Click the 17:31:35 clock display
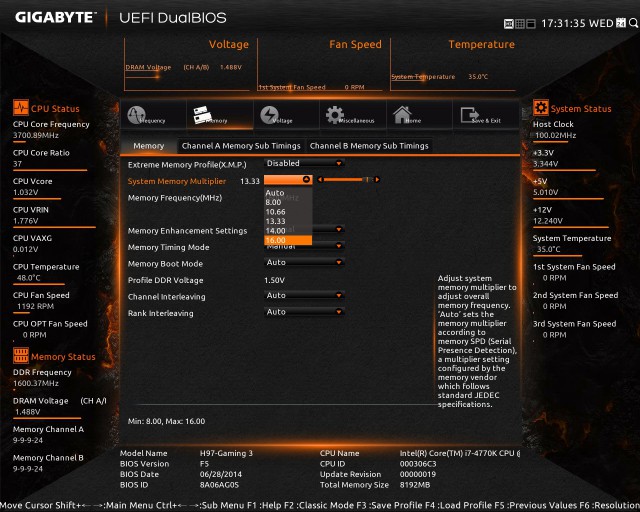This screenshot has width=640, height=512. point(564,23)
